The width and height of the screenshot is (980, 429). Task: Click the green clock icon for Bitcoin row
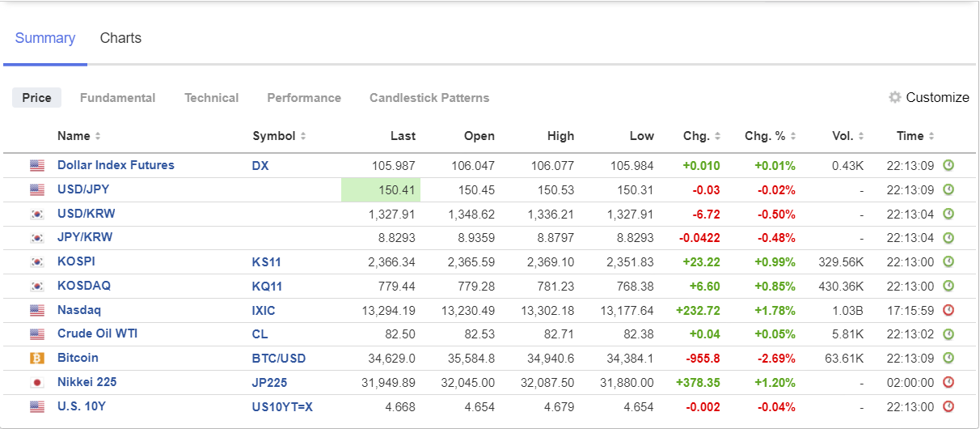pos(948,358)
